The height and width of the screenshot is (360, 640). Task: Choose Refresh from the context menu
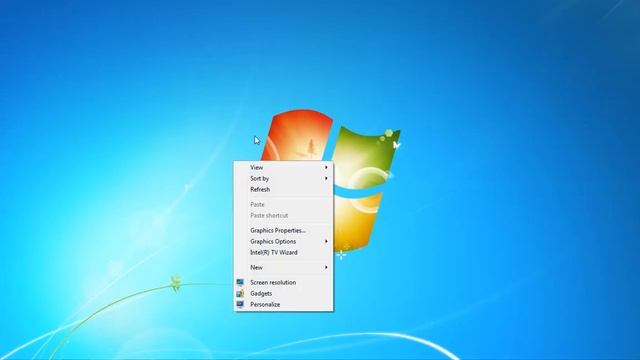tap(284, 189)
